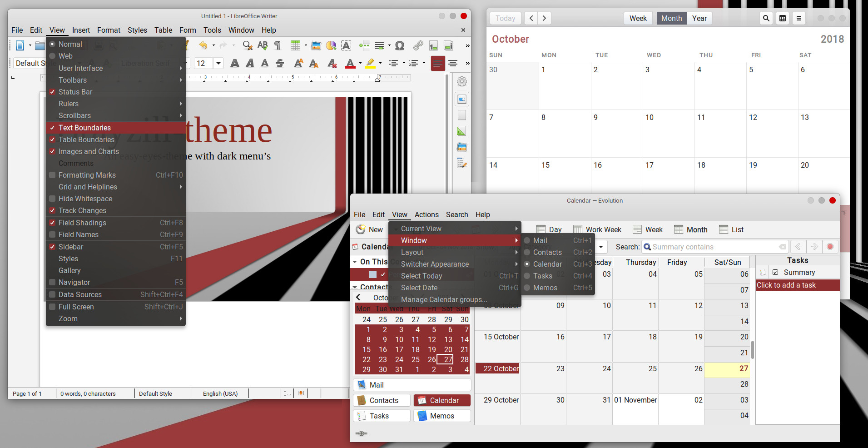Run the spelling check AB icon

pyautogui.click(x=263, y=45)
